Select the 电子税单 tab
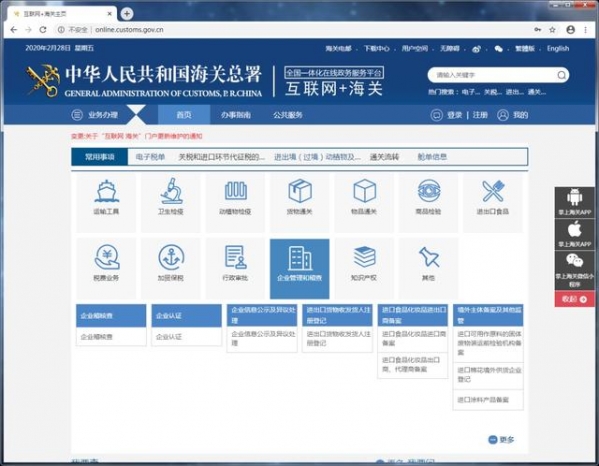 [151, 157]
